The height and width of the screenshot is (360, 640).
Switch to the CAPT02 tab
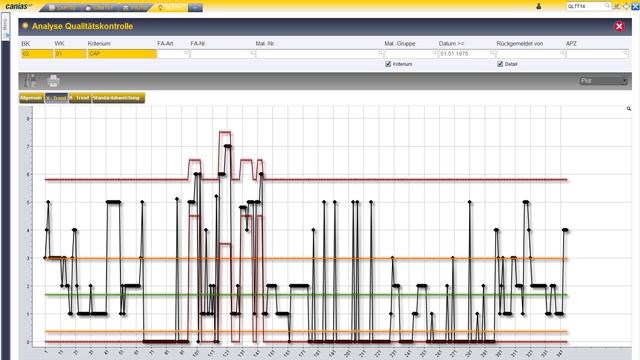point(62,8)
